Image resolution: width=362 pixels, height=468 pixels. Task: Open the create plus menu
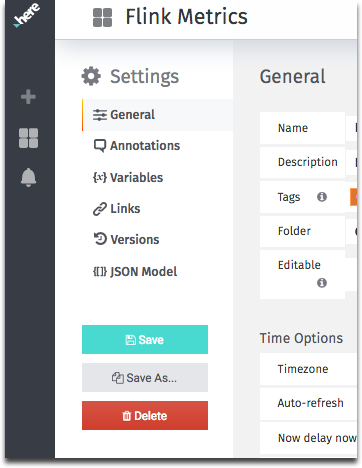pos(28,97)
